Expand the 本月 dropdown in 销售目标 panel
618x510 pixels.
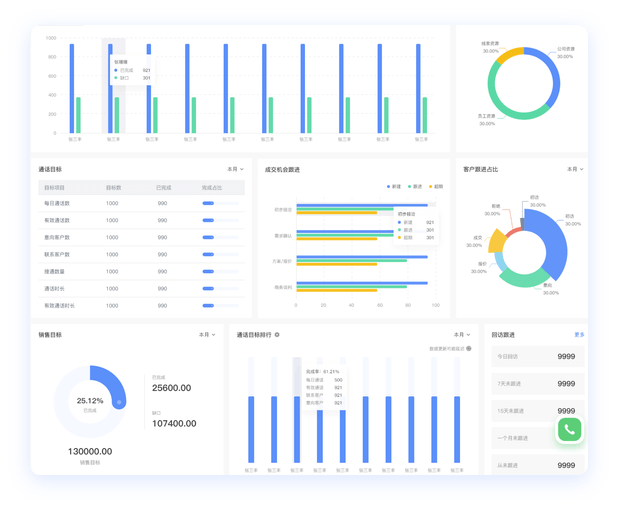pos(207,335)
